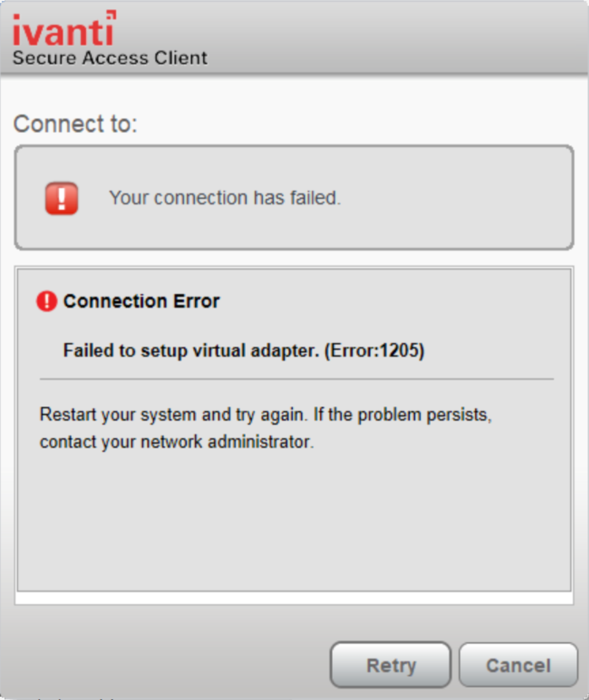Click the Connection Error heading

point(141,301)
